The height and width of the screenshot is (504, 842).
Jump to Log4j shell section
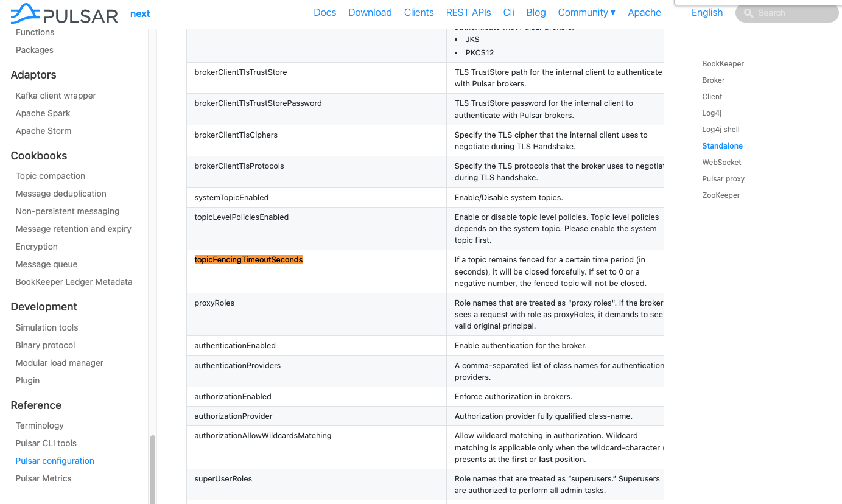click(x=721, y=130)
